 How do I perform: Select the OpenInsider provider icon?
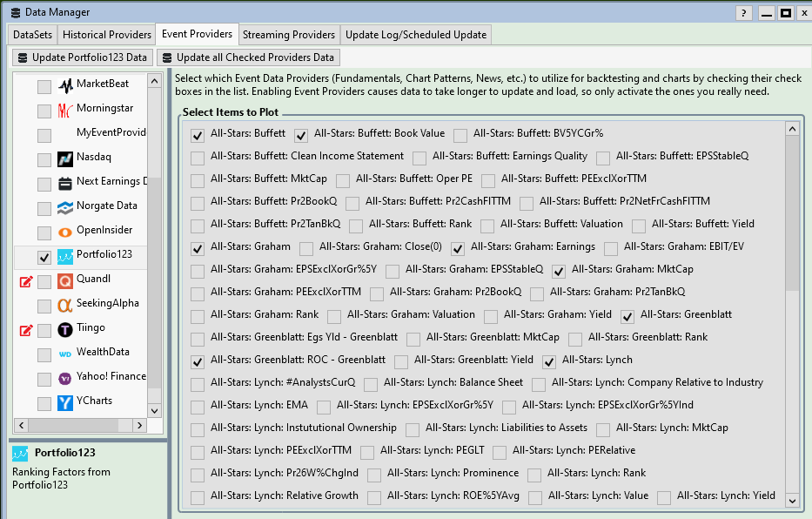65,232
